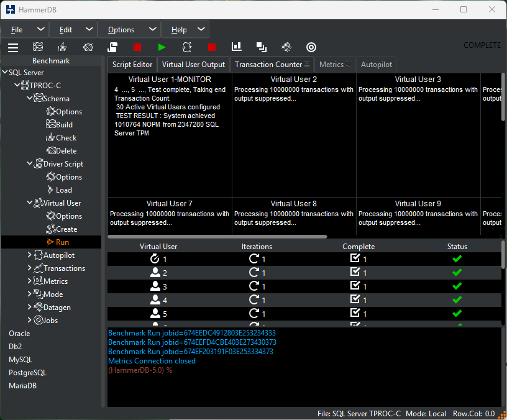507x420 pixels.
Task: Click the horizontal scrollbar under virtual user output
Action: (217, 237)
